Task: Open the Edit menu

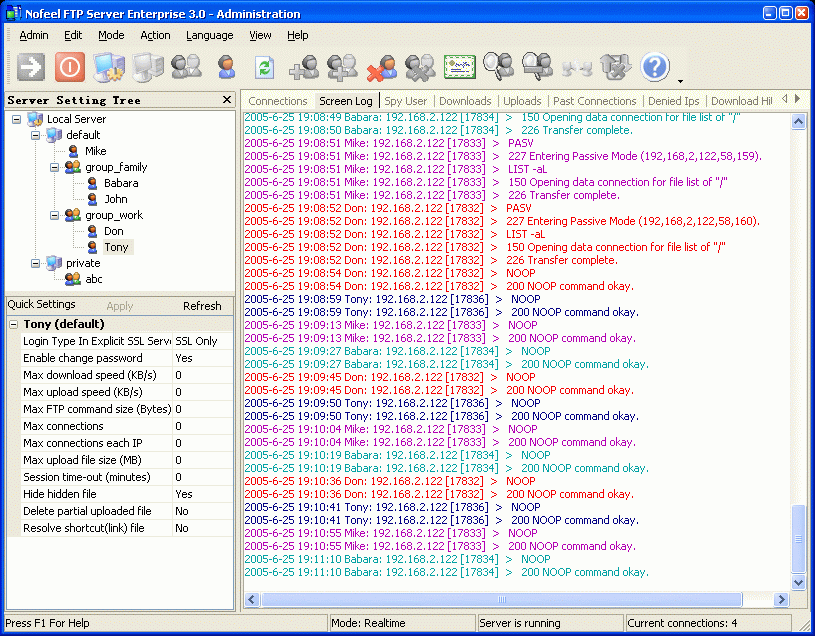Action: 73,35
